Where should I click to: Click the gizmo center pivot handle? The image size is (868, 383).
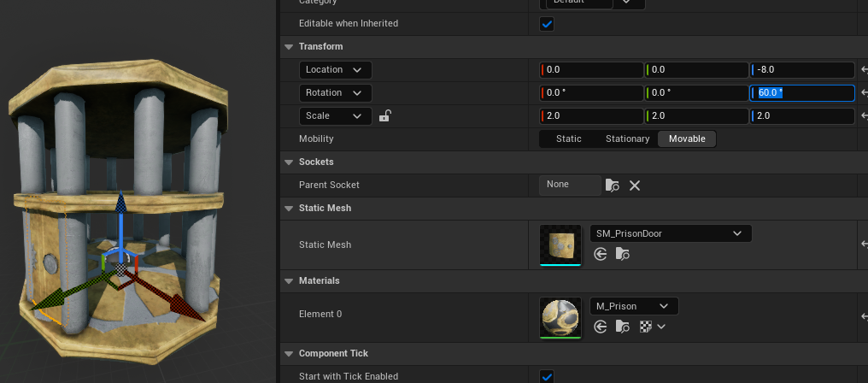coord(120,269)
